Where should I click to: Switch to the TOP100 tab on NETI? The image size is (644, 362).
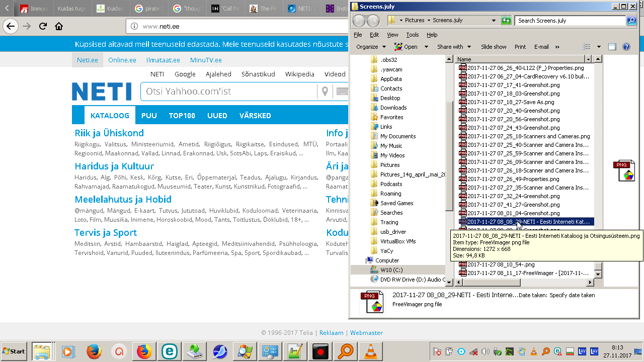tap(182, 116)
